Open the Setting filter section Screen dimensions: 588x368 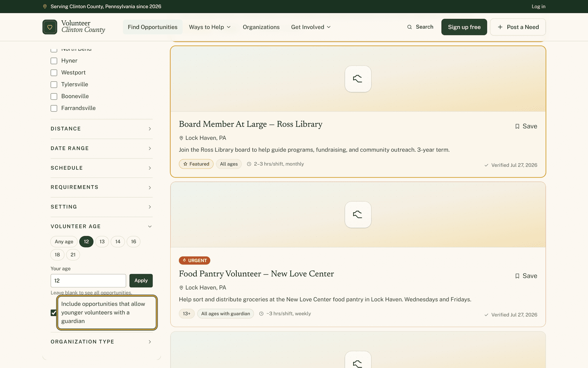click(102, 207)
